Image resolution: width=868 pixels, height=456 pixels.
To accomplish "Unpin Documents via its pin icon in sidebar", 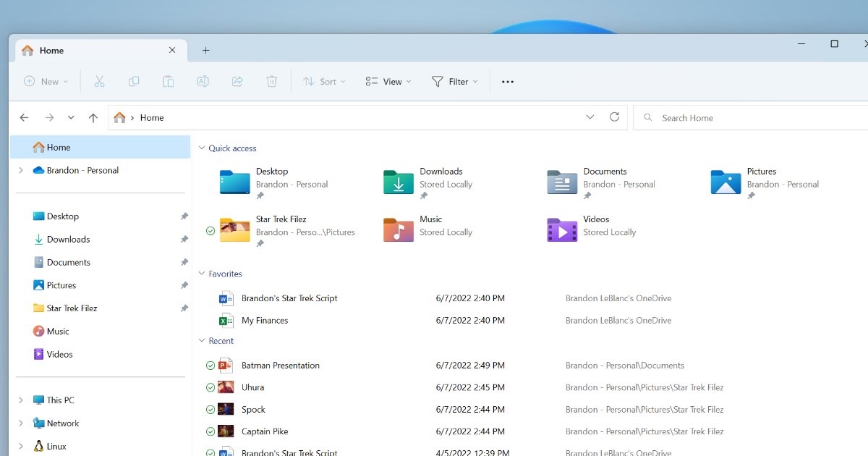I will [x=184, y=263].
